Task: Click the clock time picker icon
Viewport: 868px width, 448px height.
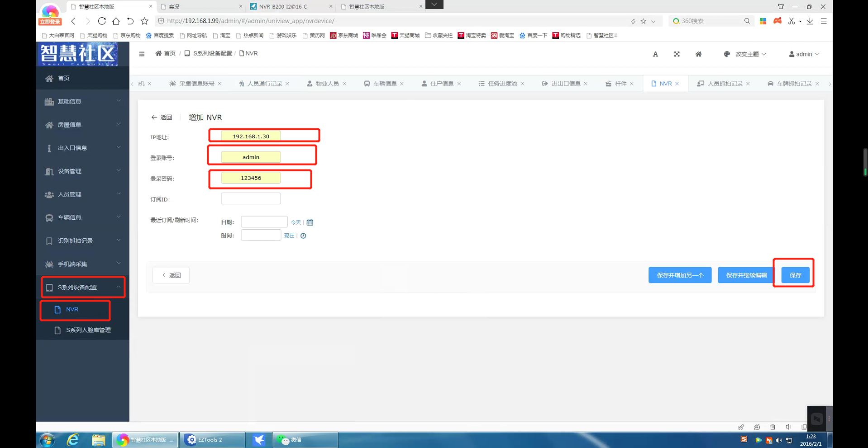Action: (x=303, y=236)
